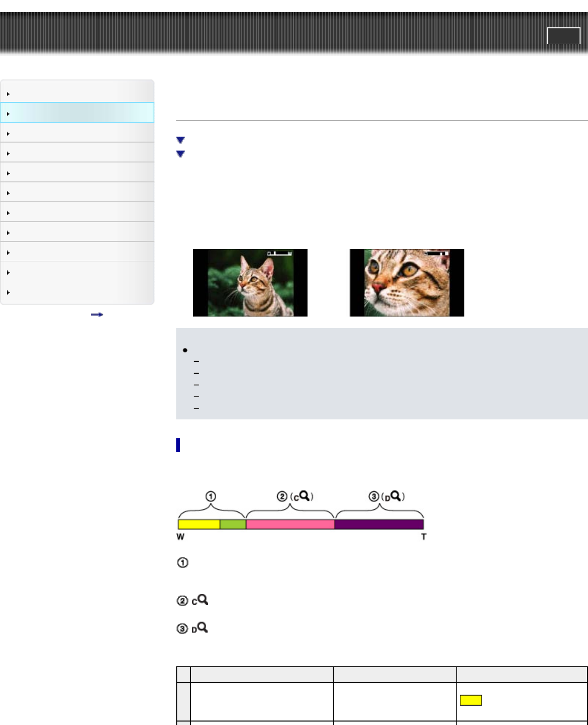
Task: Click the yellow swatch in the table cell
Action: point(471,700)
